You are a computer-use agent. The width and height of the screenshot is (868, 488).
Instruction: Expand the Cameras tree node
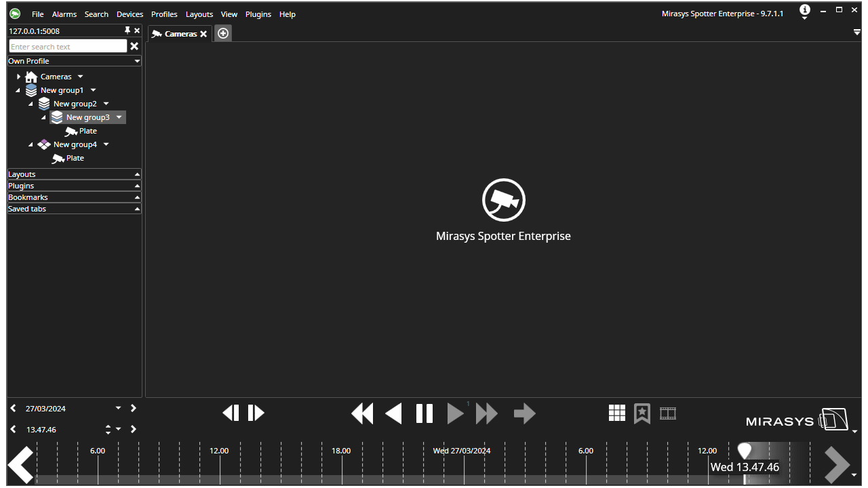[18, 77]
